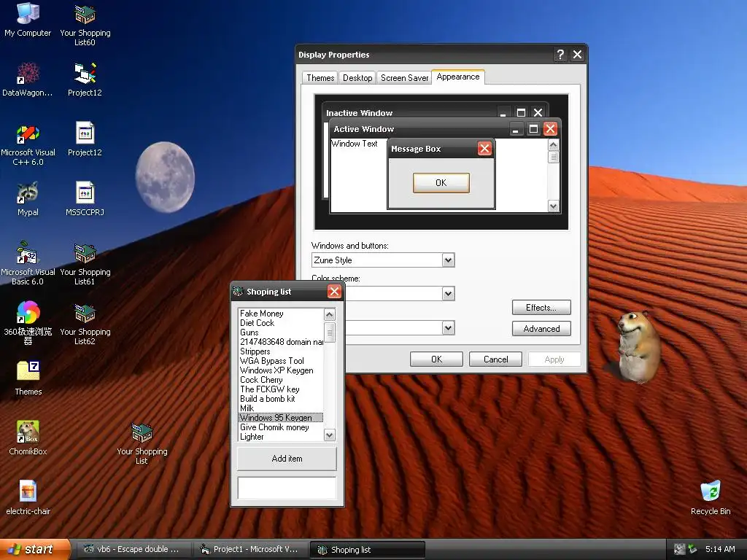Click the green system tray icon by the clock

click(x=693, y=549)
